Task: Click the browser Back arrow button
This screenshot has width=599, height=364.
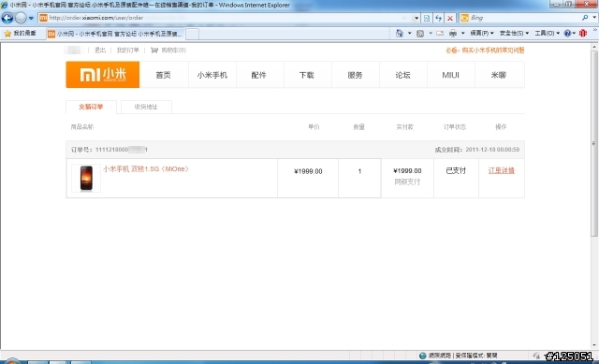Action: 7,18
